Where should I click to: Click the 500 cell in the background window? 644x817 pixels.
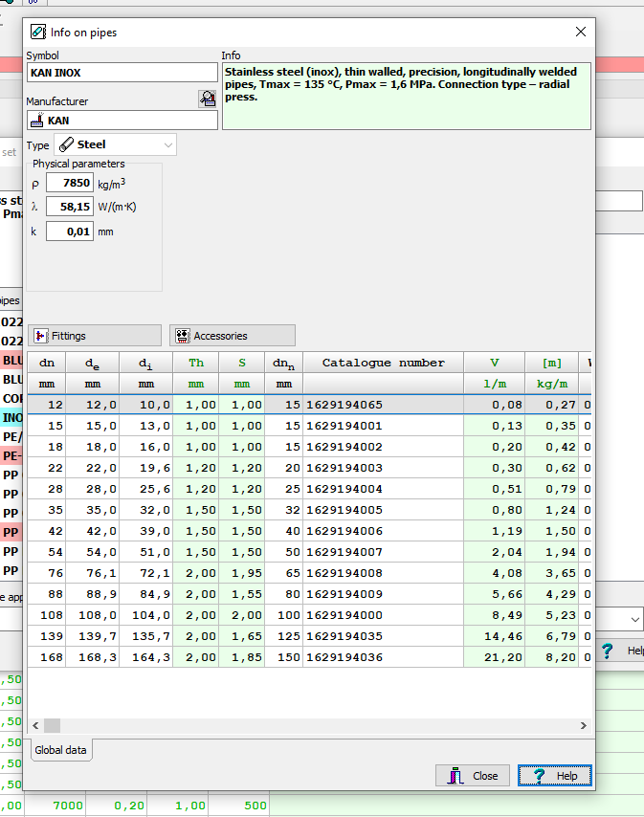(x=239, y=806)
